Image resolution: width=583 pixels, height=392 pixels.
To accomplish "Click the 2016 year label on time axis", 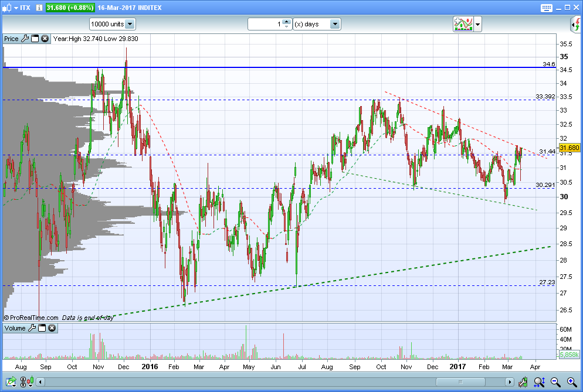I will [150, 367].
